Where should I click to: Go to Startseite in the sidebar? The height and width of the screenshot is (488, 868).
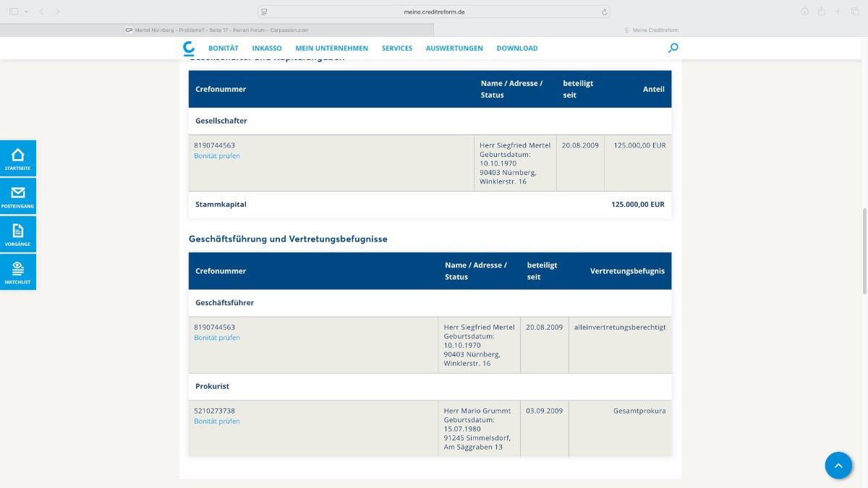(x=18, y=158)
